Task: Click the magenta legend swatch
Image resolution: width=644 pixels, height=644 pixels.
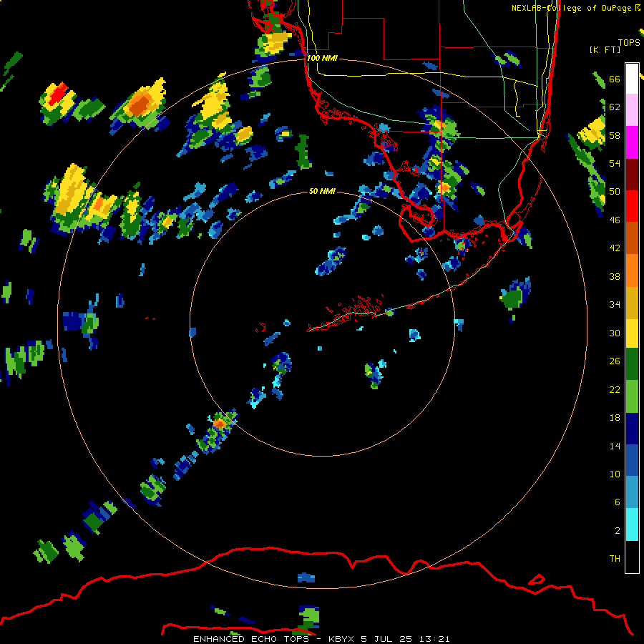Action: point(632,142)
